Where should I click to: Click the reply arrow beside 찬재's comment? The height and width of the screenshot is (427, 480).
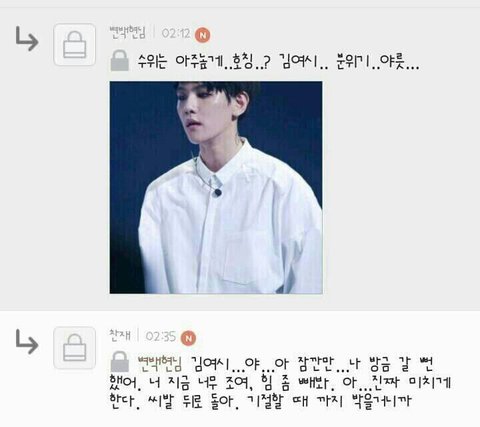pyautogui.click(x=27, y=342)
